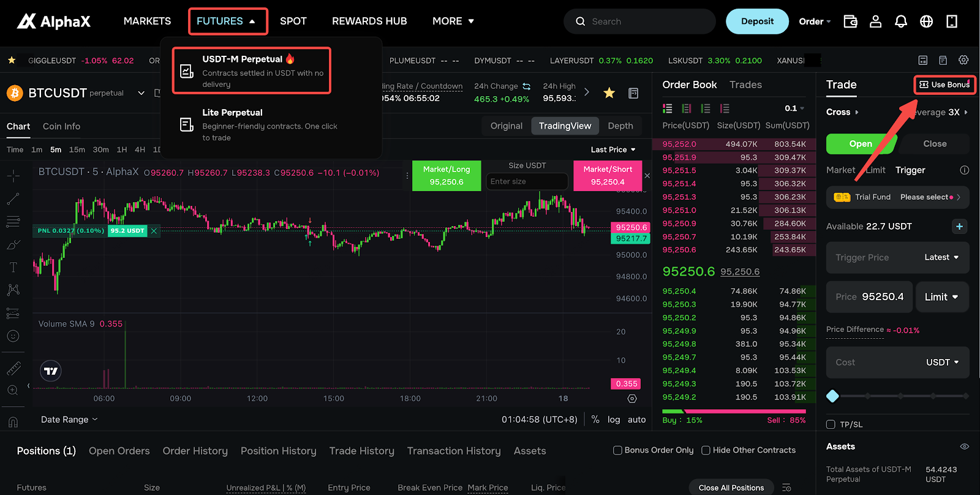The image size is (980, 495).
Task: Expand the MORE menu
Action: pos(453,21)
